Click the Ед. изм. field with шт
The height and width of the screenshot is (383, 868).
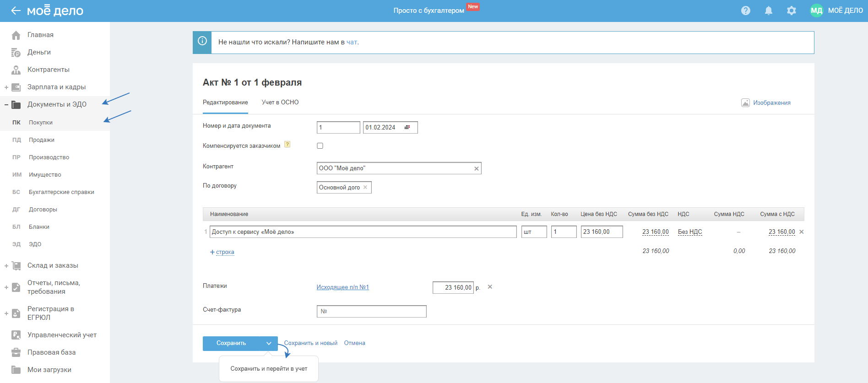tap(534, 232)
